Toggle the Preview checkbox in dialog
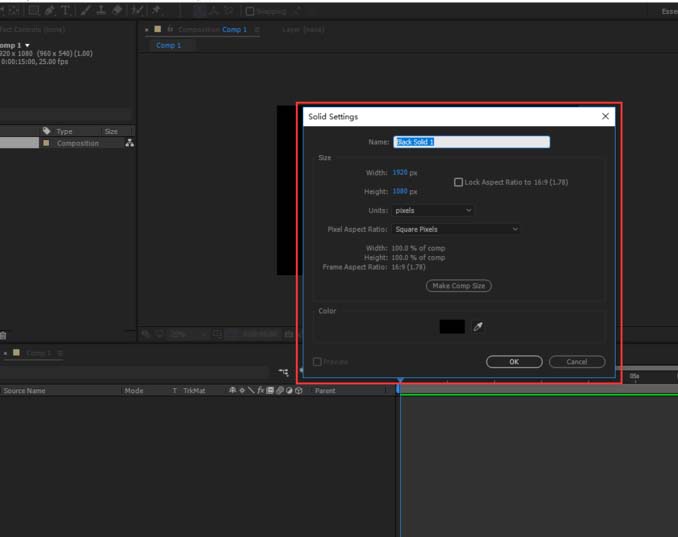The width and height of the screenshot is (678, 537). 318,362
